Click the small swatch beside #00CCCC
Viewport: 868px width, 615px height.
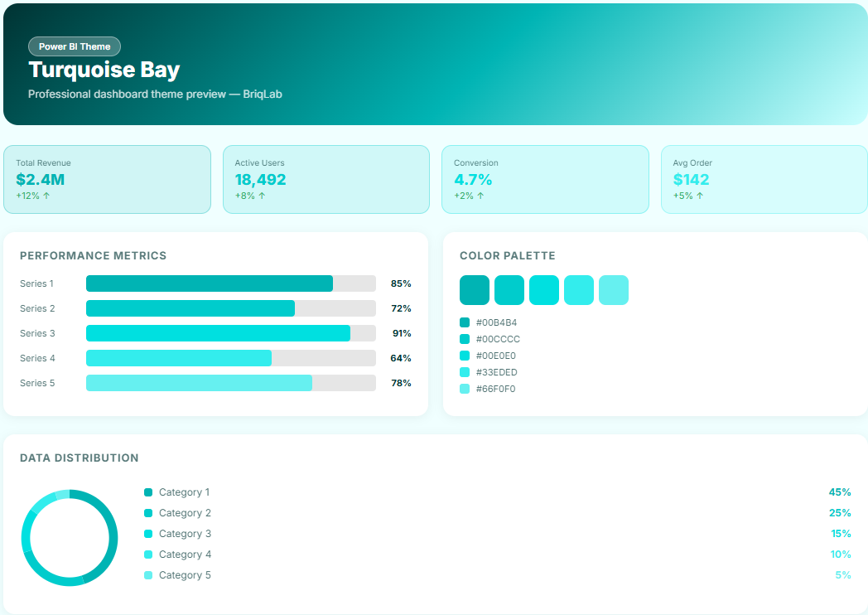(465, 339)
